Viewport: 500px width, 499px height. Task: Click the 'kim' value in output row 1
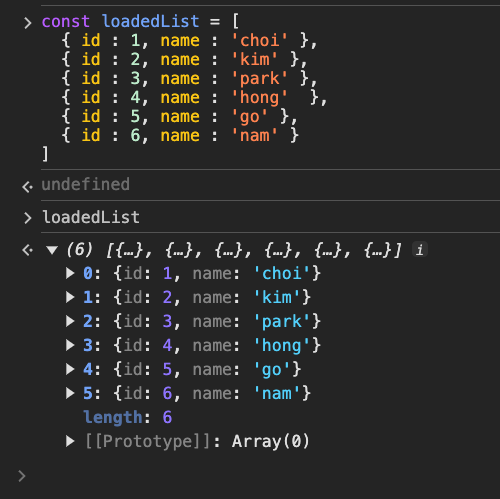pos(277,297)
